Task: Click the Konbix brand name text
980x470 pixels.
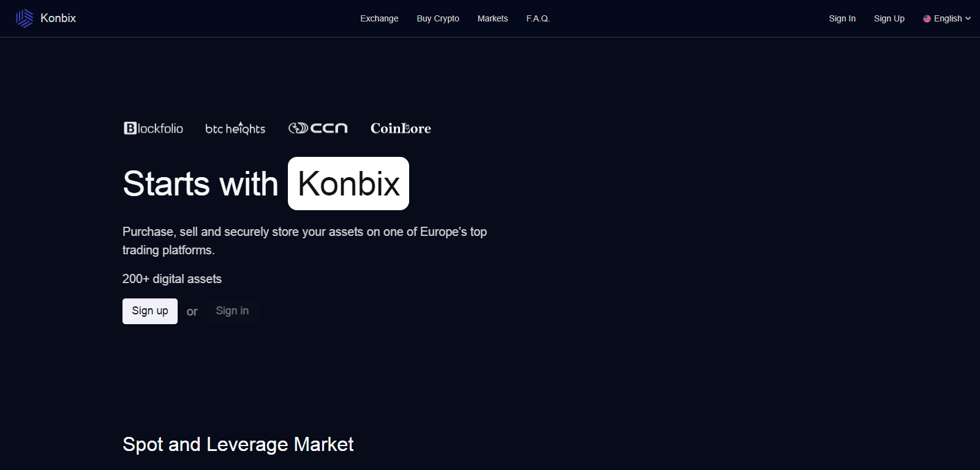Action: point(58,18)
